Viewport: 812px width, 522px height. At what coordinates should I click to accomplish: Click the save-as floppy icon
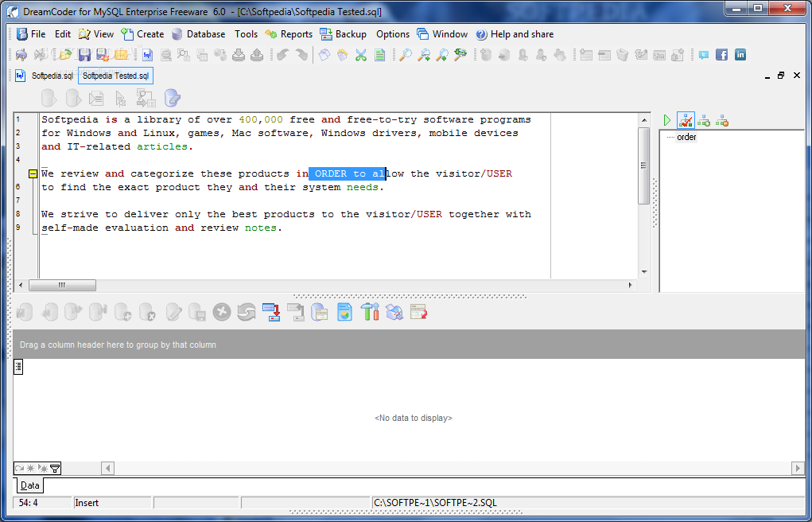coord(103,54)
